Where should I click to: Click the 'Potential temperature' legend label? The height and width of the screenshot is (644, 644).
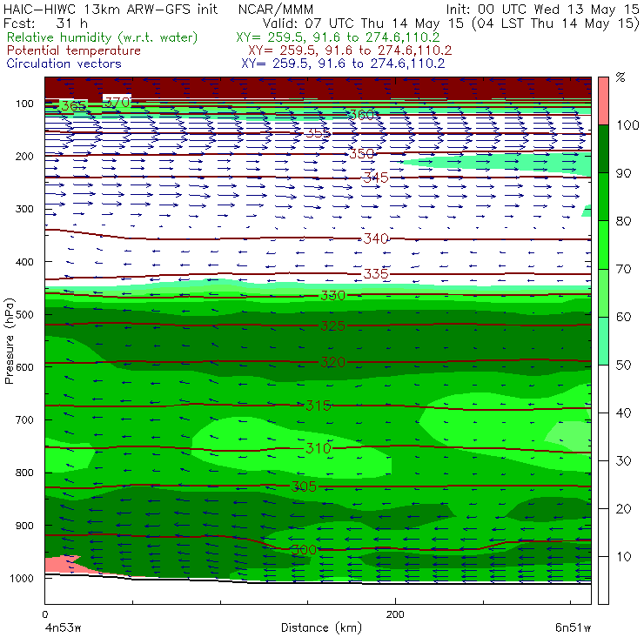coord(73,50)
